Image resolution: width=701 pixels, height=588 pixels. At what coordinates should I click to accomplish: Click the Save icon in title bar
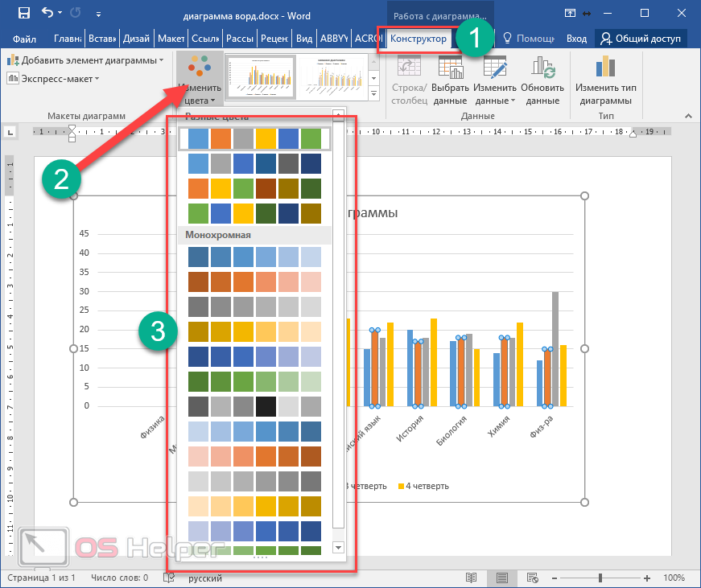23,13
